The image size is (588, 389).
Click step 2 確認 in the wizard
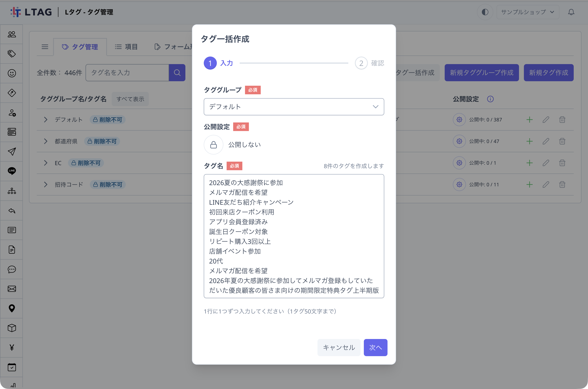[369, 63]
